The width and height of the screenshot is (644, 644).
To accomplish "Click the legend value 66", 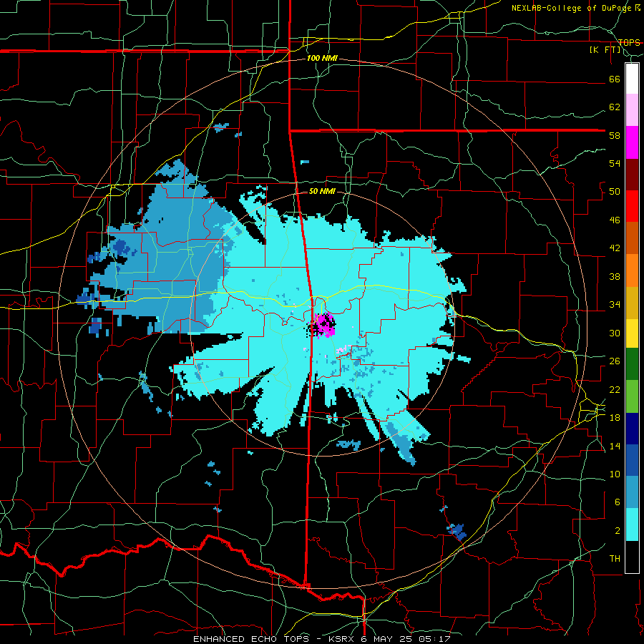I will point(615,79).
